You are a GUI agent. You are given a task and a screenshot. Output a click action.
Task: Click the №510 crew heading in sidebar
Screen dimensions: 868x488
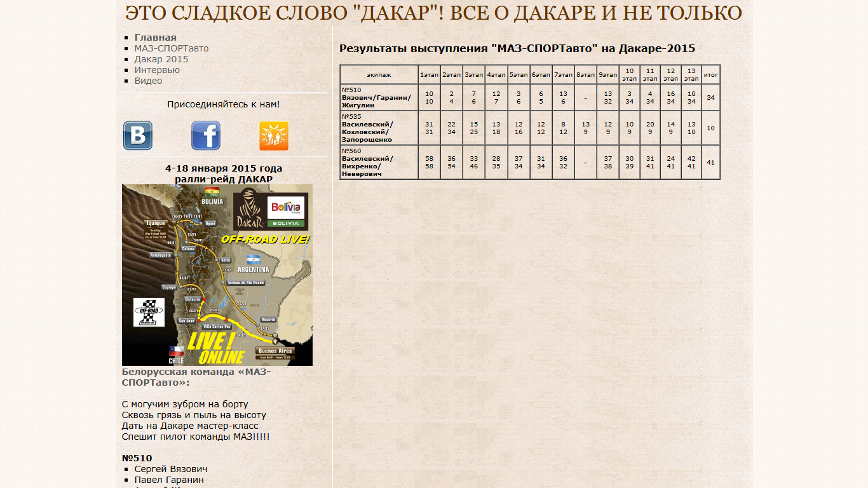tap(137, 458)
